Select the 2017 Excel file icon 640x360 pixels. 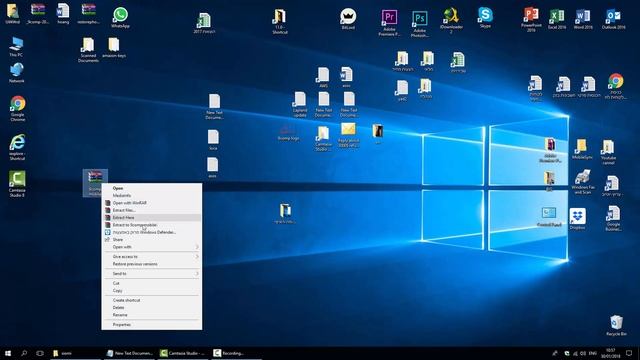(204, 23)
